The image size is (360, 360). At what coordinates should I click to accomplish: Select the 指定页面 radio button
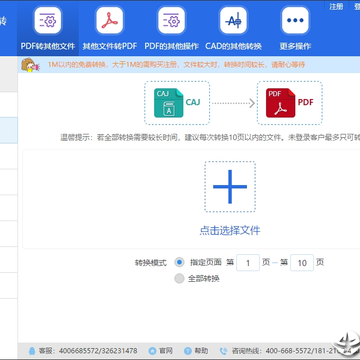point(179,262)
